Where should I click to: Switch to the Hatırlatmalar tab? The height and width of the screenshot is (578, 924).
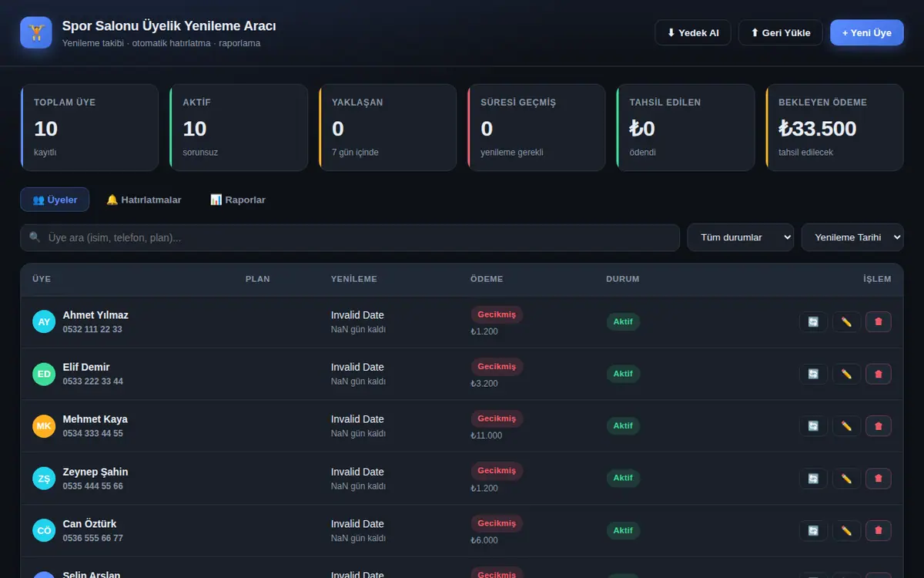click(x=143, y=200)
